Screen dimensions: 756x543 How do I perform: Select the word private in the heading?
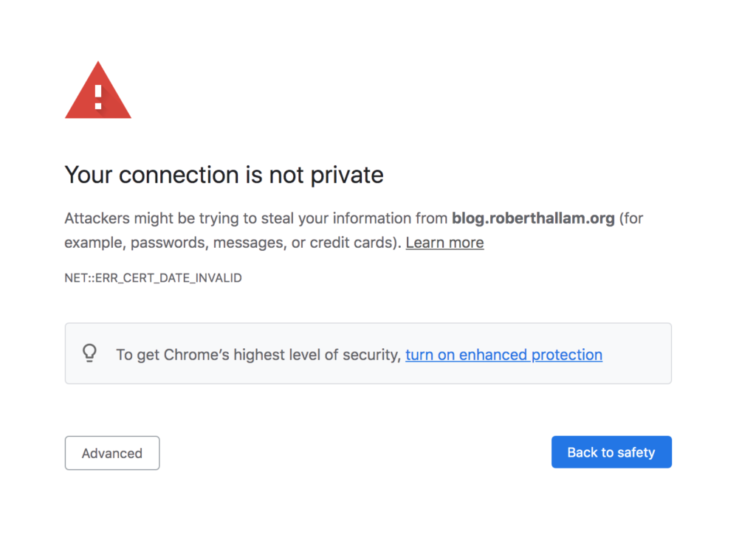pos(347,175)
